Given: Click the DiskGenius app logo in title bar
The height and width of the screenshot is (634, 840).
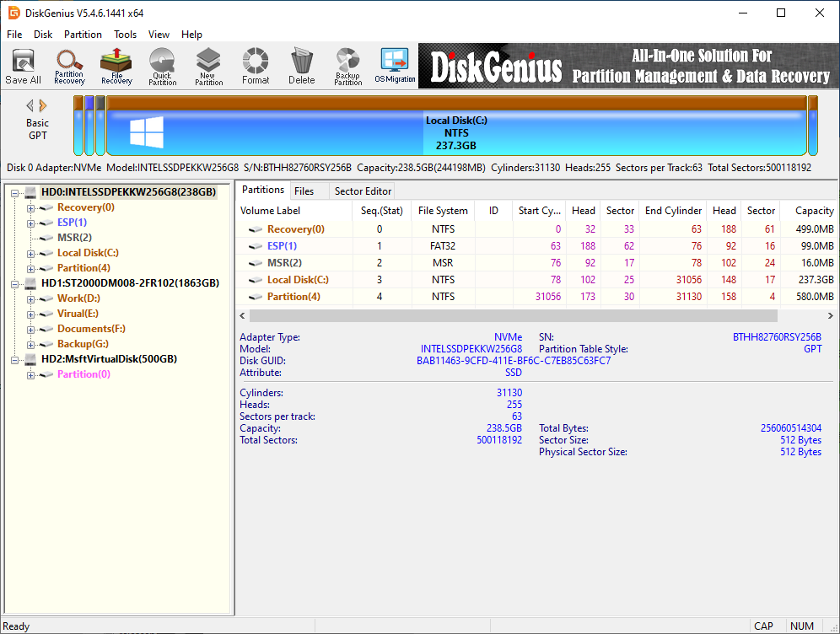Looking at the screenshot, I should [x=14, y=13].
